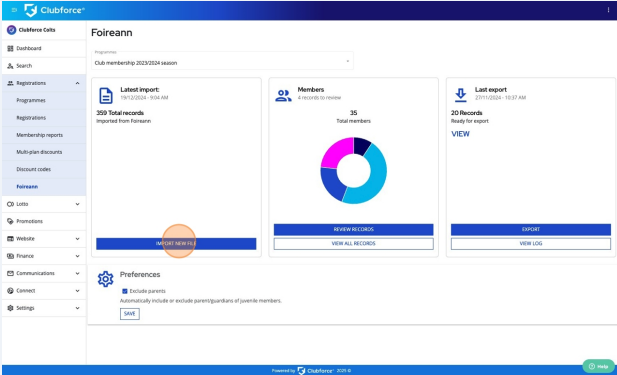The width and height of the screenshot is (617, 375).
Task: Click the View All Records button
Action: click(353, 244)
